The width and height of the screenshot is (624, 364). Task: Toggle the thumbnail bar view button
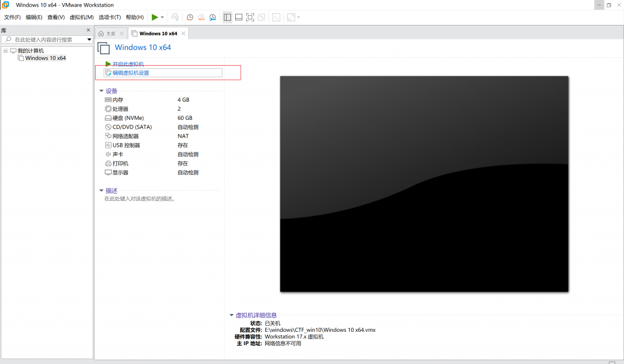pos(239,17)
